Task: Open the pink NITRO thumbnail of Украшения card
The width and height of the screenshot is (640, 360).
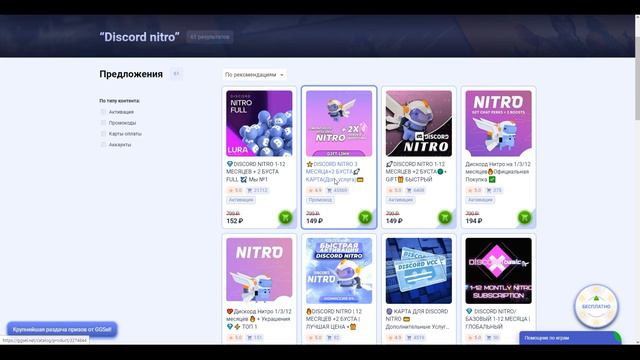Action: pos(259,271)
